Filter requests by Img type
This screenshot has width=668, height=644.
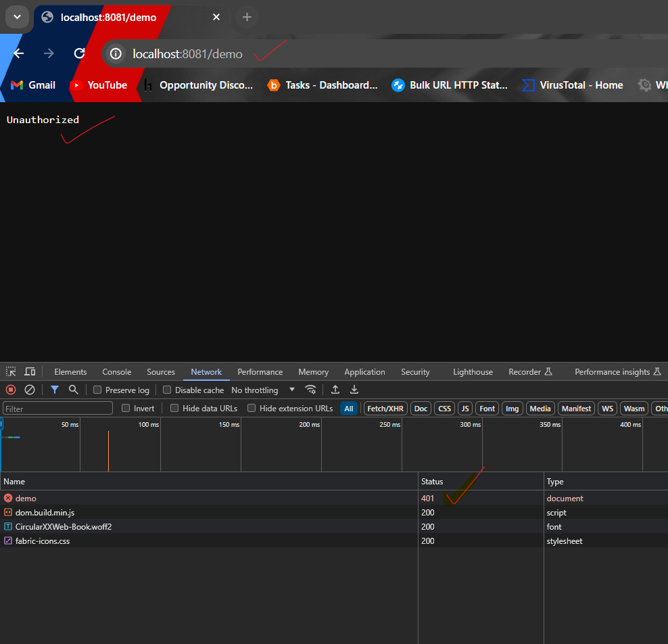point(512,409)
